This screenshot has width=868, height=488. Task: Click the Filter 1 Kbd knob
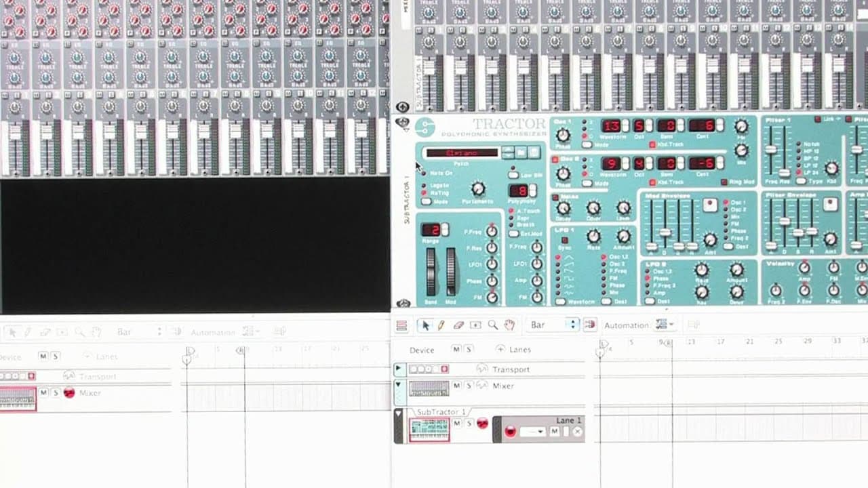831,169
